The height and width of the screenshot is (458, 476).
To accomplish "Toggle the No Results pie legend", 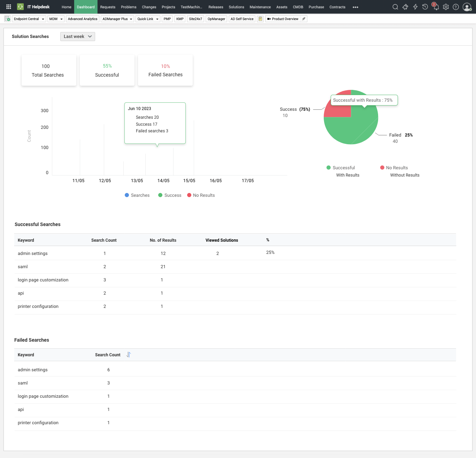I will pos(394,168).
